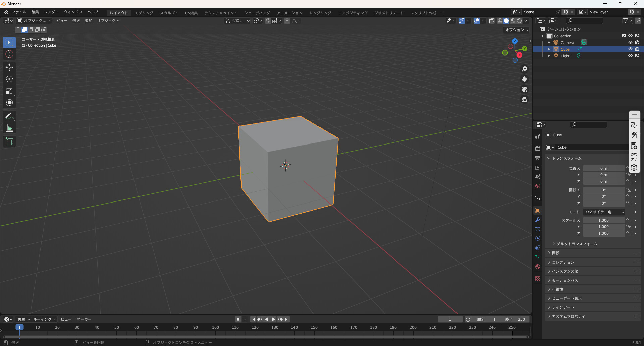
Task: Toggle proportional editing in header
Action: (x=287, y=21)
